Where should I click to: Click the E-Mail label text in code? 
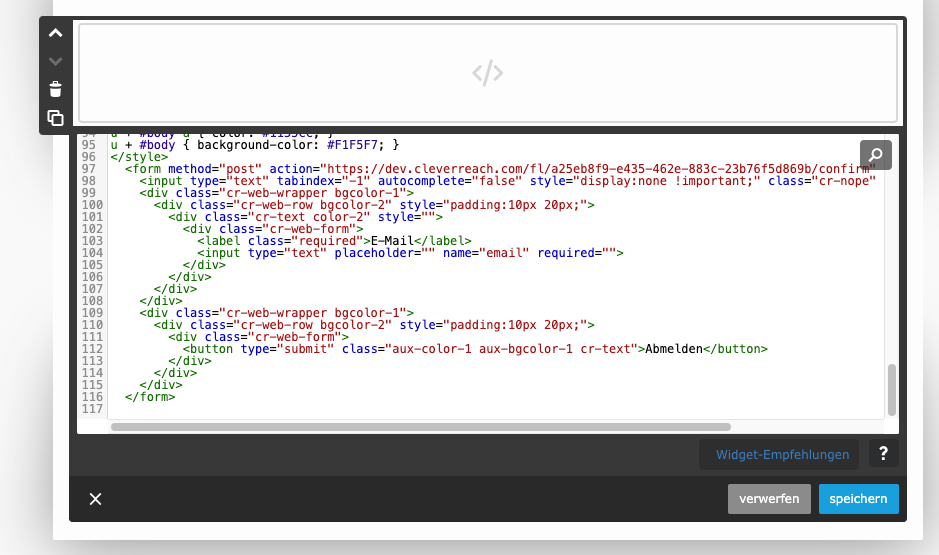[392, 241]
